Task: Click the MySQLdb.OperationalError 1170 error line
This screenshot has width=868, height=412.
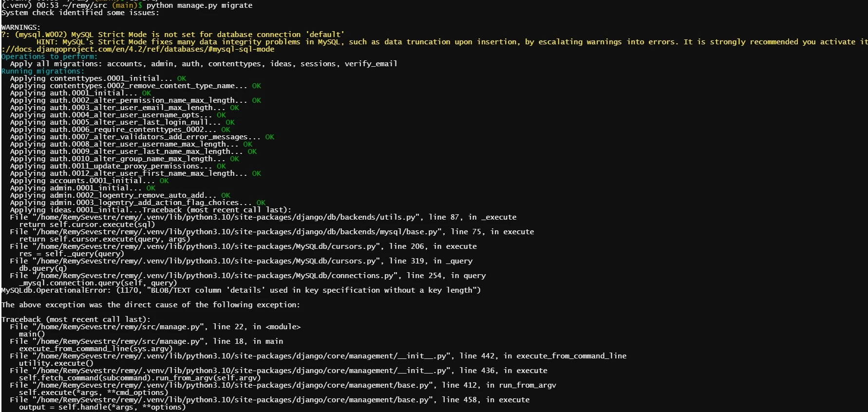Action: 241,290
